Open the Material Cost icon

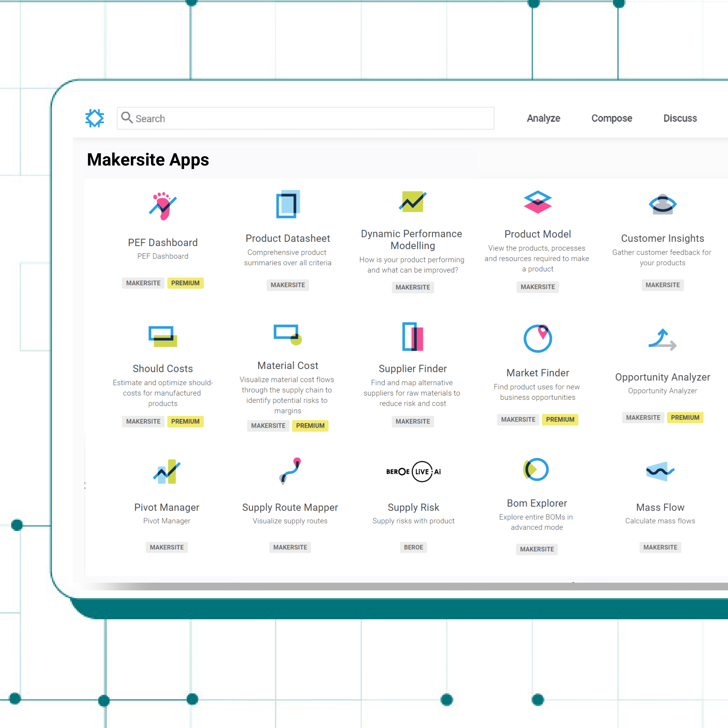(288, 335)
